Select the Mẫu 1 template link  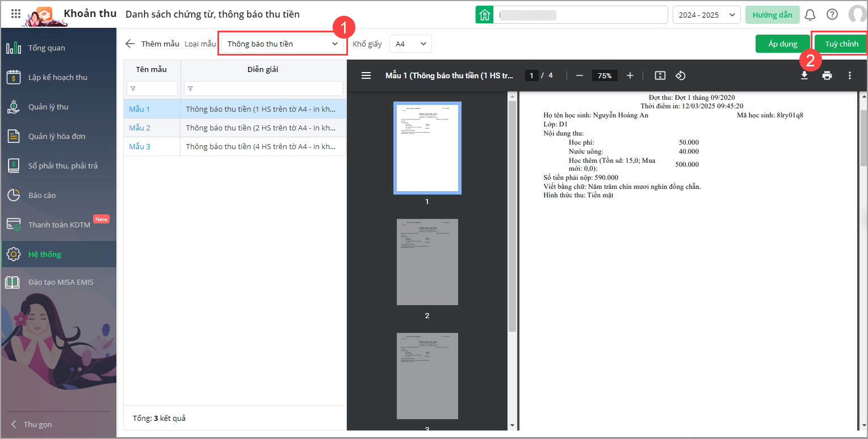[x=140, y=109]
